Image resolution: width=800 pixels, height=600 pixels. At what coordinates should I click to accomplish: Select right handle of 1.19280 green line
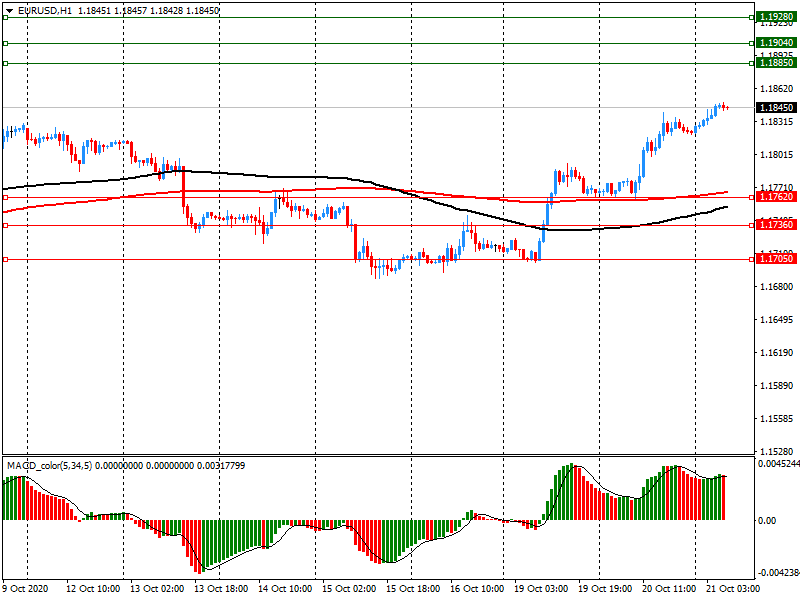[752, 17]
